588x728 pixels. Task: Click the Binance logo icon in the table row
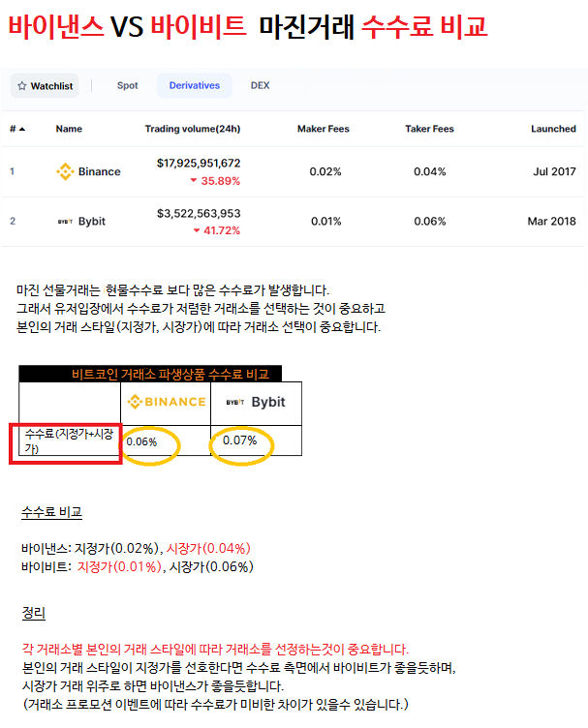(x=65, y=171)
